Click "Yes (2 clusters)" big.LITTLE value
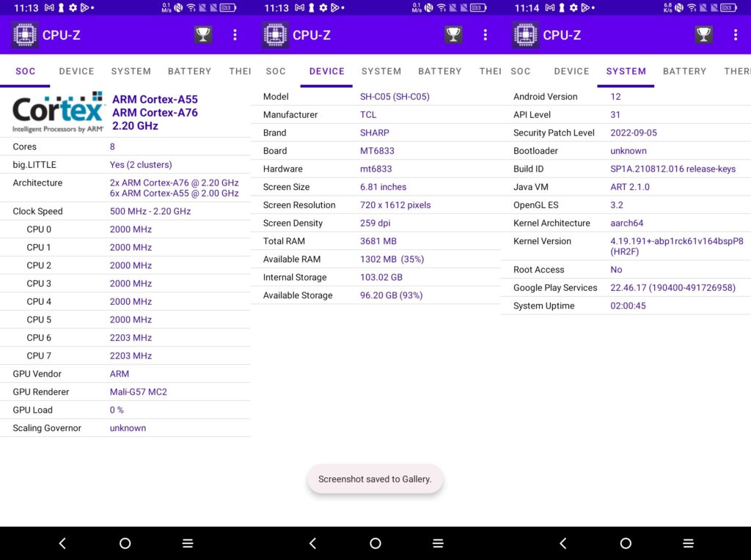Image resolution: width=751 pixels, height=560 pixels. (141, 165)
